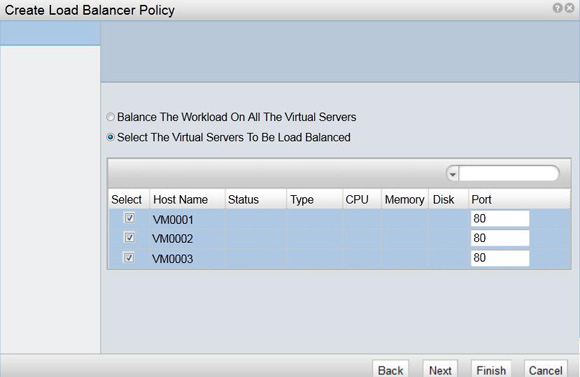Uncheck the VM0001 checkbox

129,218
